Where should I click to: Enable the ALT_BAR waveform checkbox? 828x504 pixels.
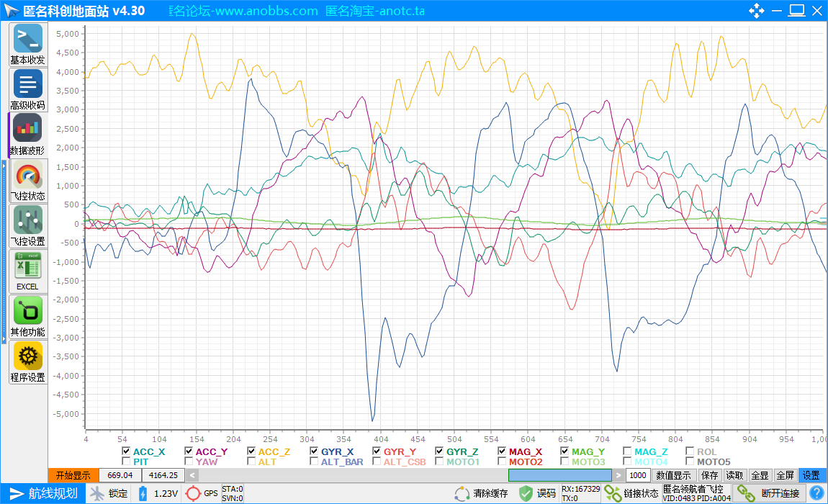tap(314, 462)
